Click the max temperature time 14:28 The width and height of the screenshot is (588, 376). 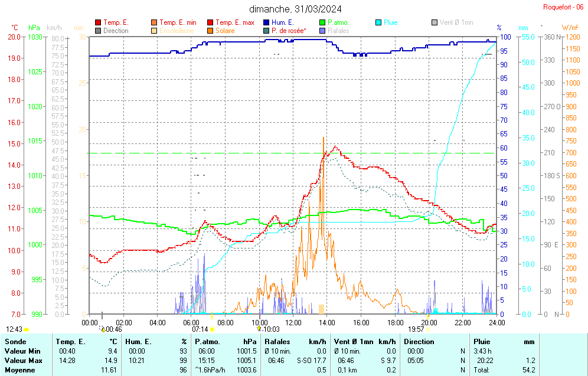[67, 361]
